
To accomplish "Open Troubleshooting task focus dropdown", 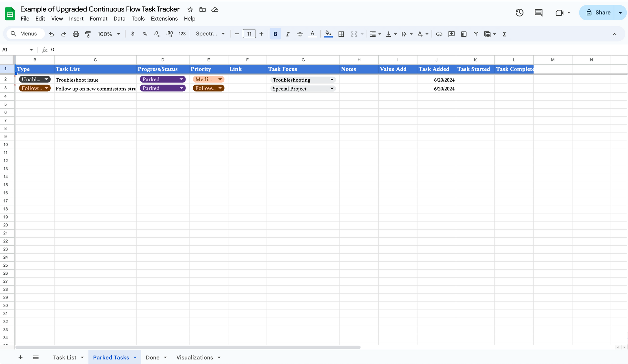I will point(332,80).
